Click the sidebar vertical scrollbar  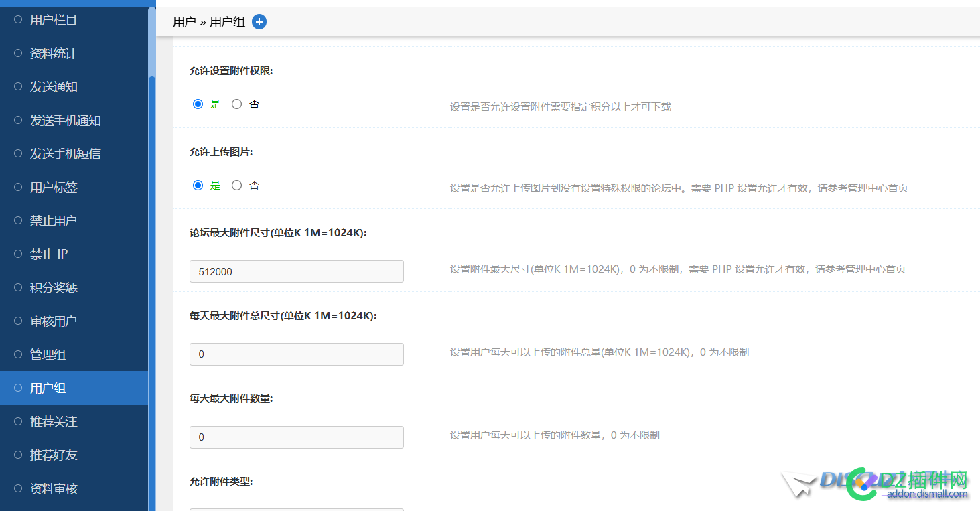[152, 293]
